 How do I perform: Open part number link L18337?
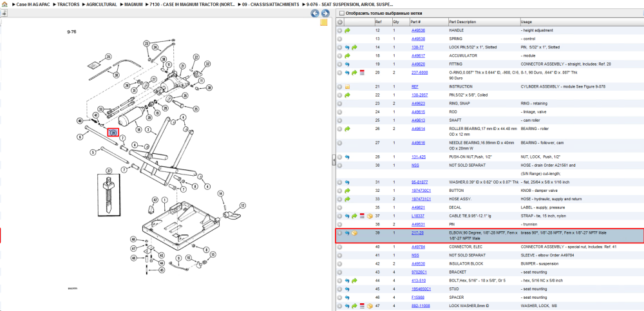click(x=418, y=216)
